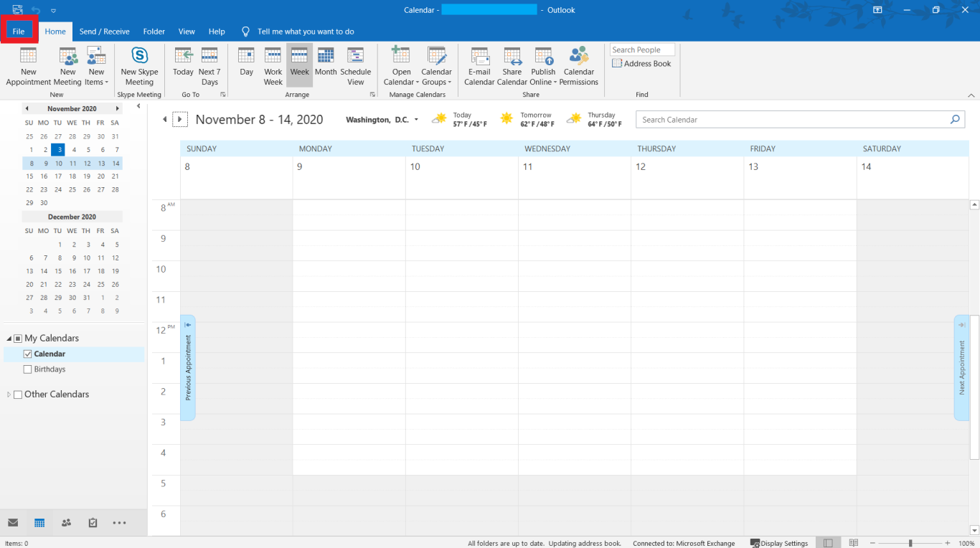
Task: Open the Help tab
Action: click(217, 32)
